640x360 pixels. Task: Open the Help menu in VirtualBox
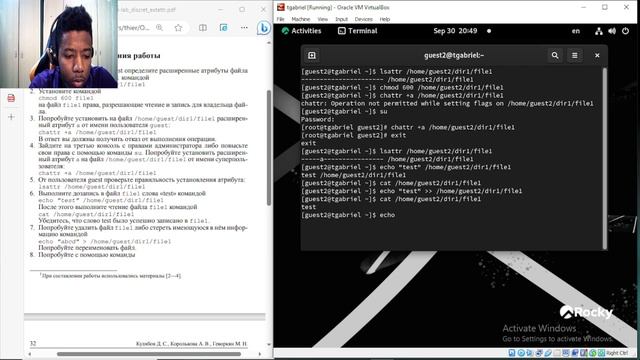coord(384,19)
